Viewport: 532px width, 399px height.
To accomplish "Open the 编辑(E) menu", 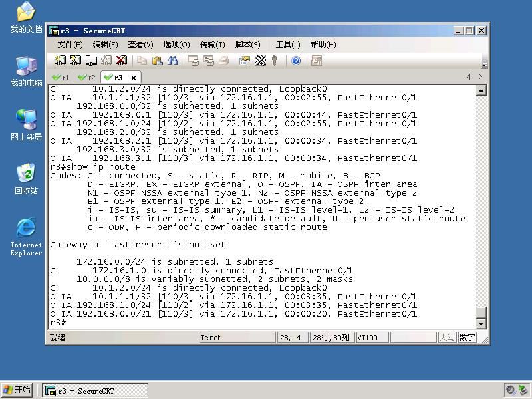I will 106,45.
